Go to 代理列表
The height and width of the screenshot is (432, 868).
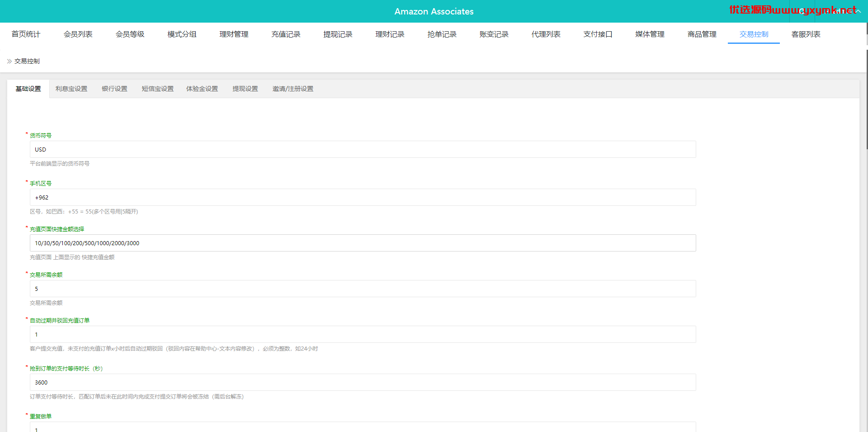(546, 34)
